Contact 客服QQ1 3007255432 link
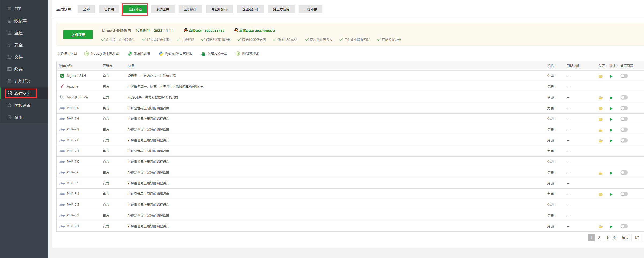Viewport: 644px width, 258px height. 204,31
